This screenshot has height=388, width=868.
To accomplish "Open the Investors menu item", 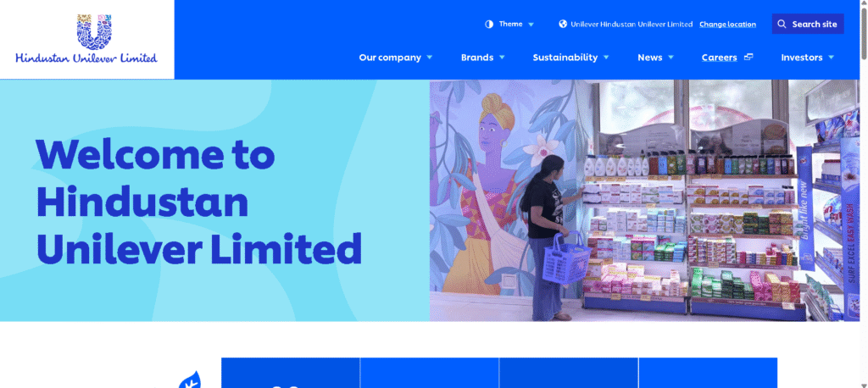I will (802, 58).
